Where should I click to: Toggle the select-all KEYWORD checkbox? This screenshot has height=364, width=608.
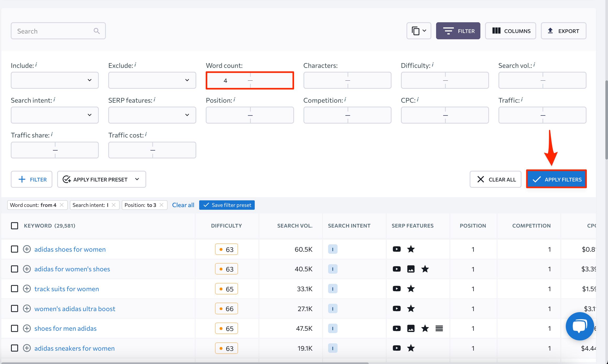point(15,226)
